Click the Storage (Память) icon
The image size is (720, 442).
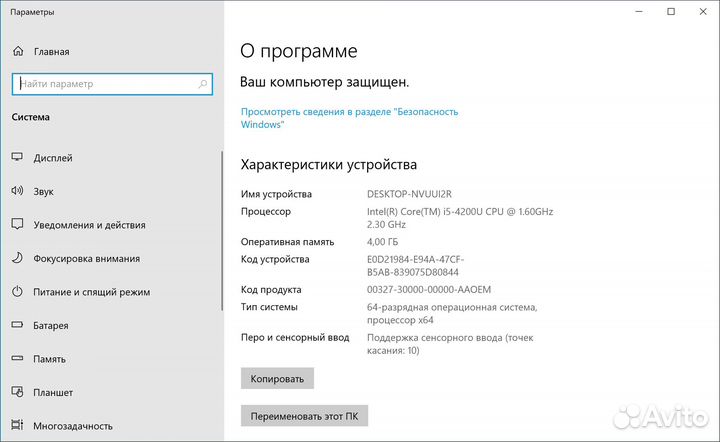[17, 359]
